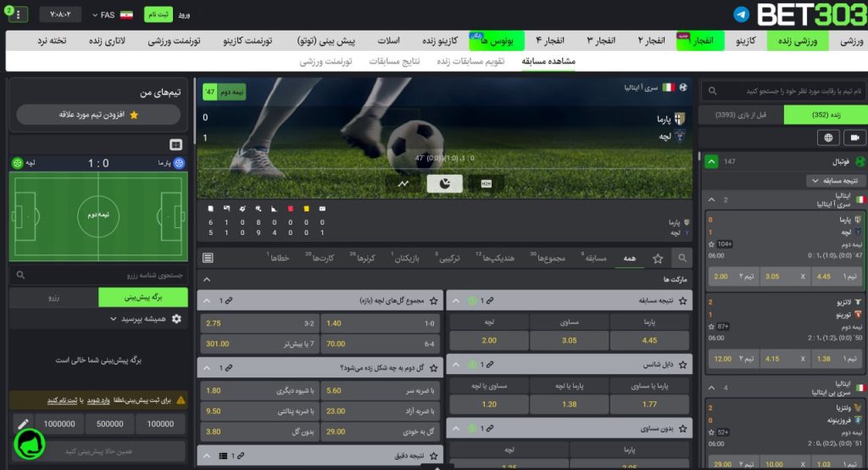Collapse the مجموع گل‌های لچه market
The height and width of the screenshot is (470, 868).
click(x=207, y=300)
